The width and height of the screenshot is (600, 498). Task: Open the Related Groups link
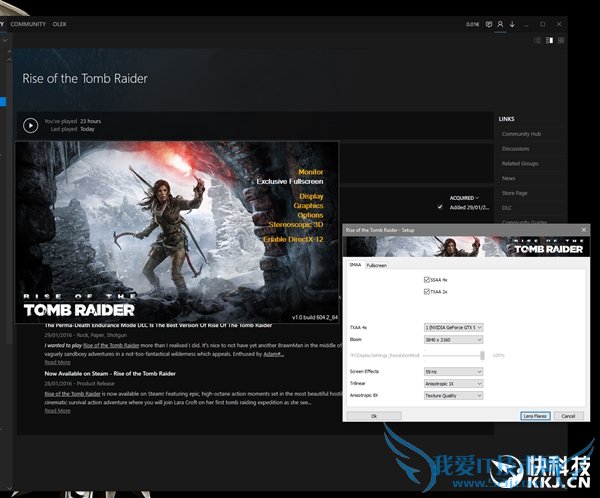point(520,163)
